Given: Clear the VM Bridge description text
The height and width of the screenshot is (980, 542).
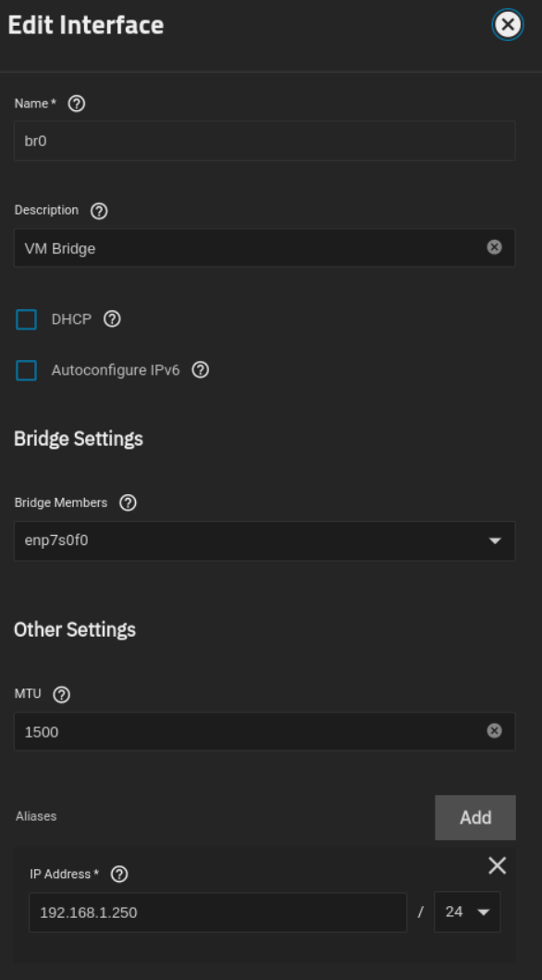Looking at the screenshot, I should pos(494,247).
